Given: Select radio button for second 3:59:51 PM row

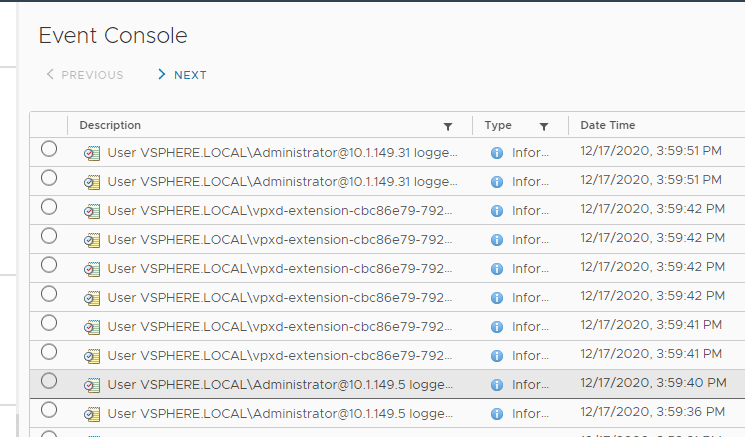Looking at the screenshot, I should pos(49,178).
